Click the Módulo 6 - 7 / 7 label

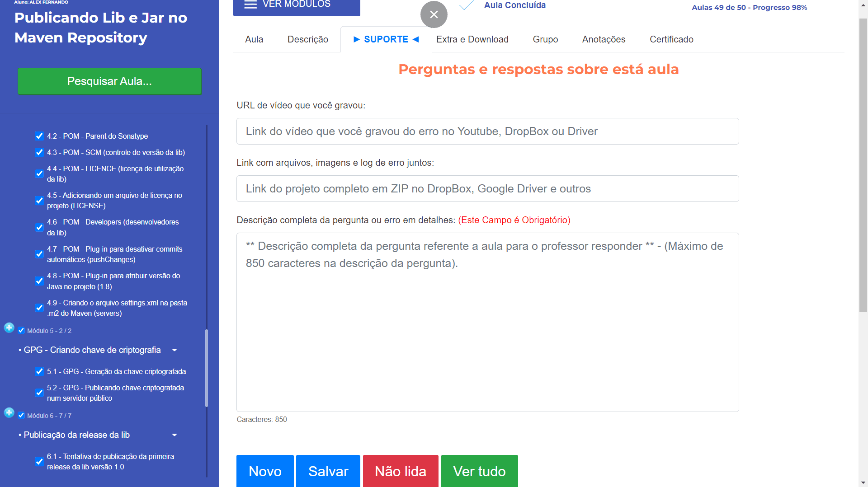point(49,416)
